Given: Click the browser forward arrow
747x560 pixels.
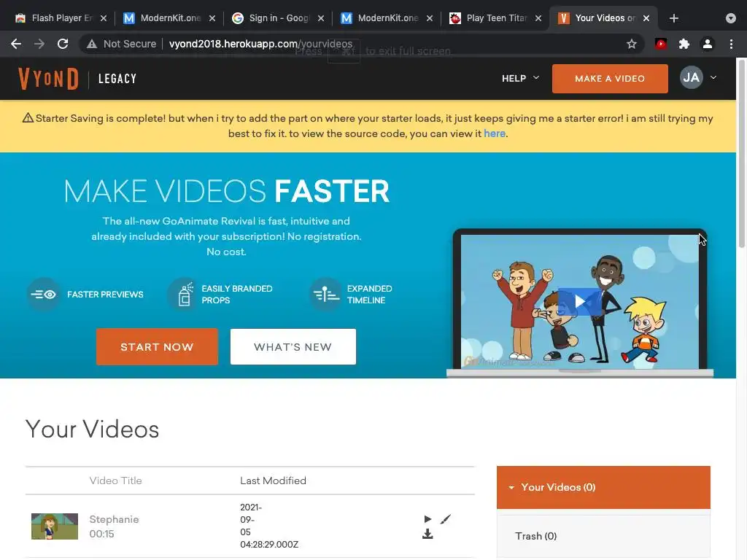Looking at the screenshot, I should click(39, 44).
